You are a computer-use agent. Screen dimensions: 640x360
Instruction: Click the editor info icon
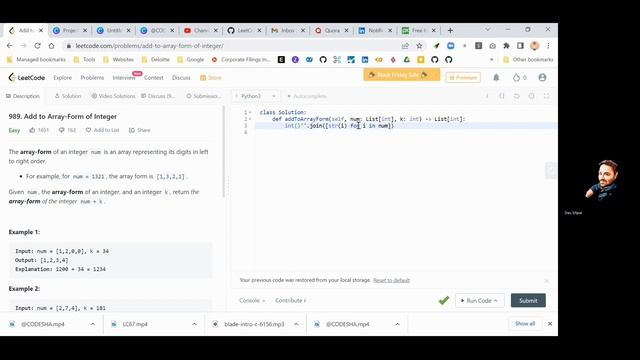(x=487, y=96)
